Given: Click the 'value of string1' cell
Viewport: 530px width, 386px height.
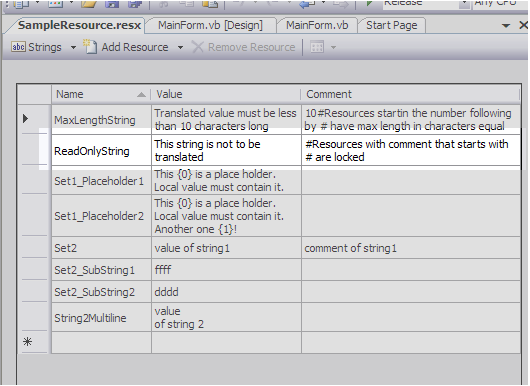Looking at the screenshot, I should 226,248.
